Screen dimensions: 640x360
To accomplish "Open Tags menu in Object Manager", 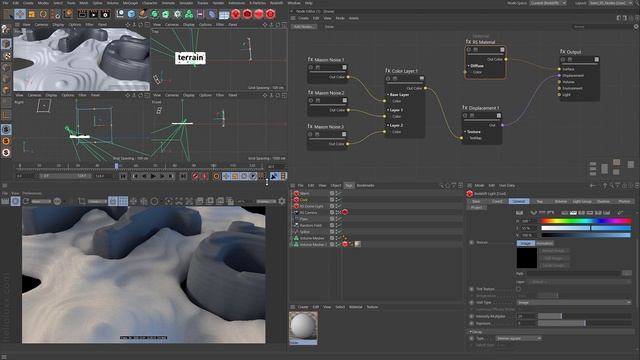I will (349, 185).
